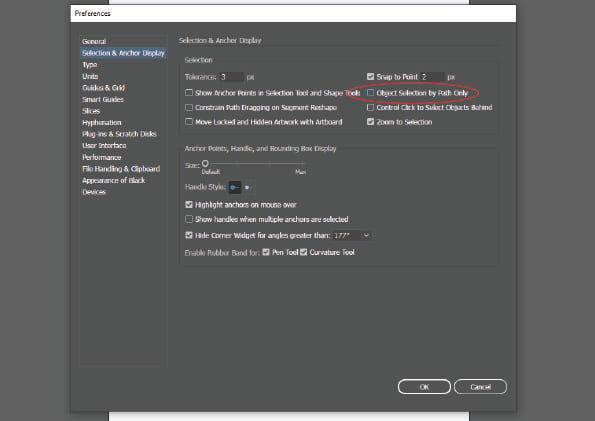Toggle Zoom to Selection checkbox
The image size is (595, 421).
370,122
